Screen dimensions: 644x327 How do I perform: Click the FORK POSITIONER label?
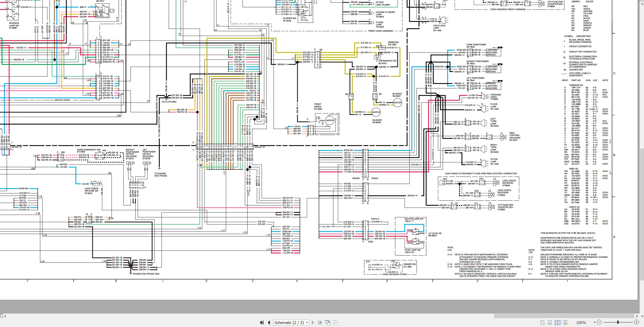(x=476, y=45)
